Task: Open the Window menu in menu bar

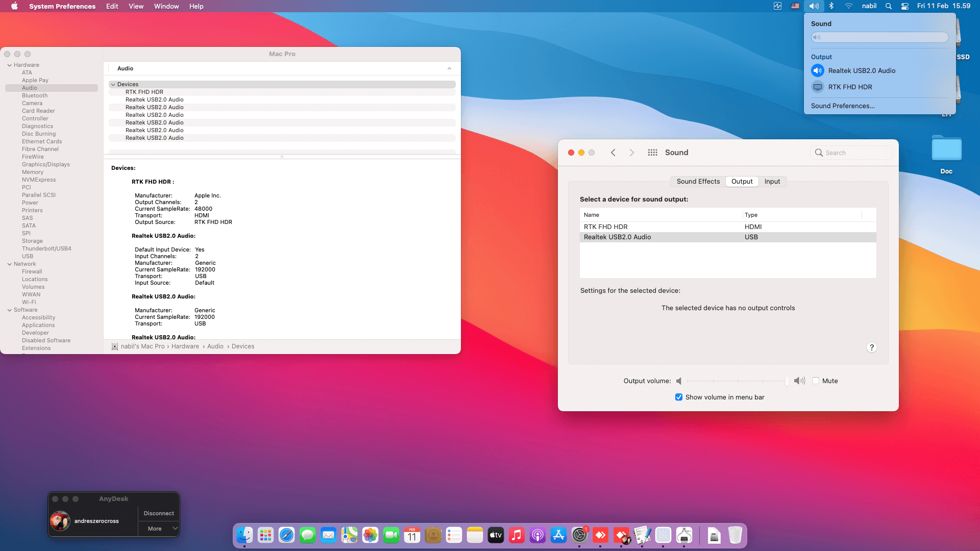Action: click(166, 6)
